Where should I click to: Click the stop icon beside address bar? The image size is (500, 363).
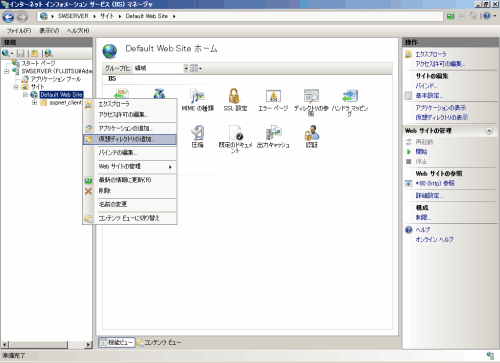click(x=462, y=16)
